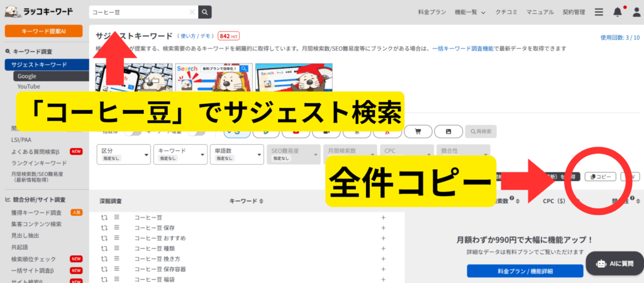Open the キーワード filter dropdown

click(x=180, y=155)
